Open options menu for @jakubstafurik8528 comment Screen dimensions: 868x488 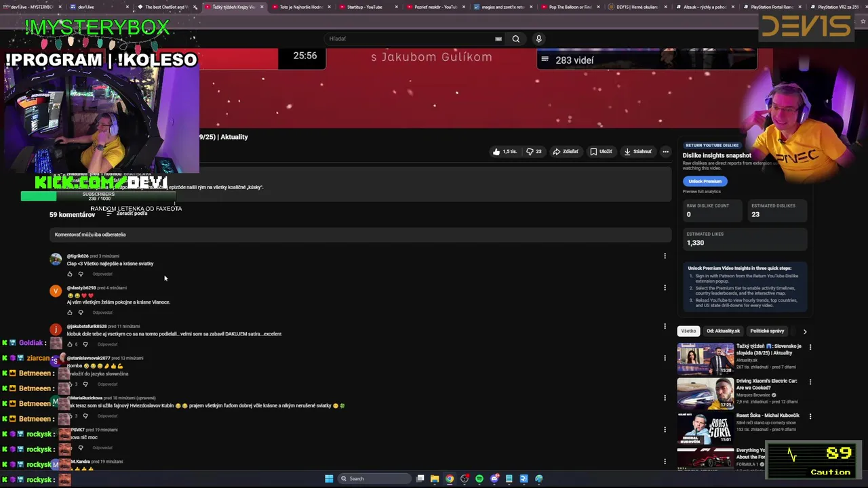coord(665,326)
